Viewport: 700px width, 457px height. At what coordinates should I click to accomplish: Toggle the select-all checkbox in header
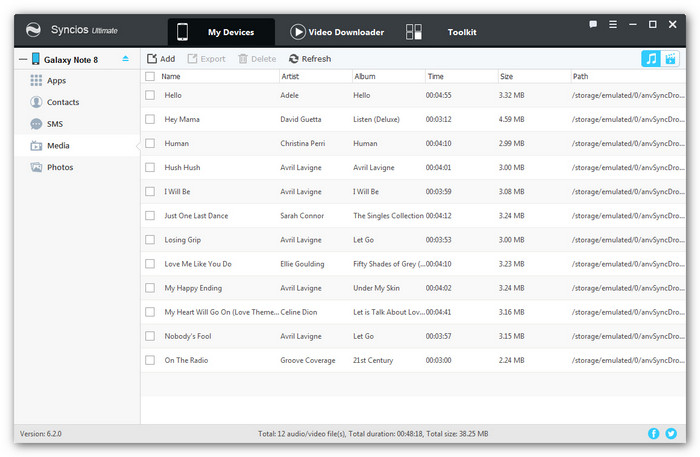[150, 77]
